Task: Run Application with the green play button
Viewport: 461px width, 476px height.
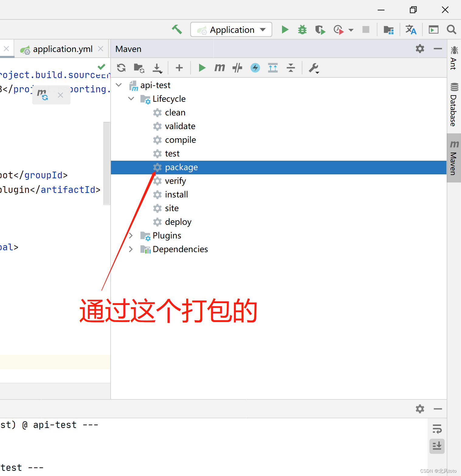Action: click(285, 29)
